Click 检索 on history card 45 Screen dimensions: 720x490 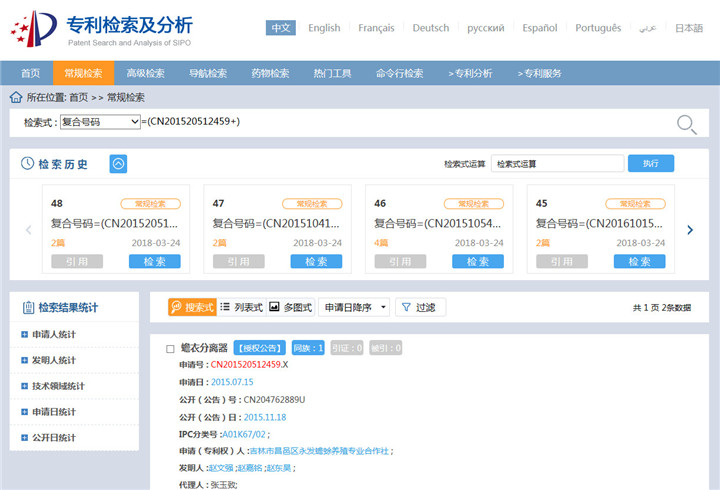[640, 261]
